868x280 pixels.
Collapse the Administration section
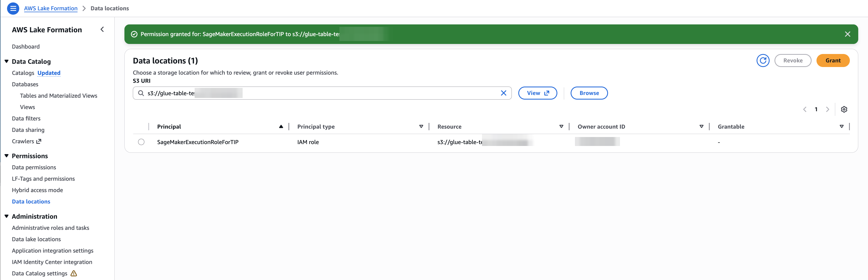[x=7, y=216]
